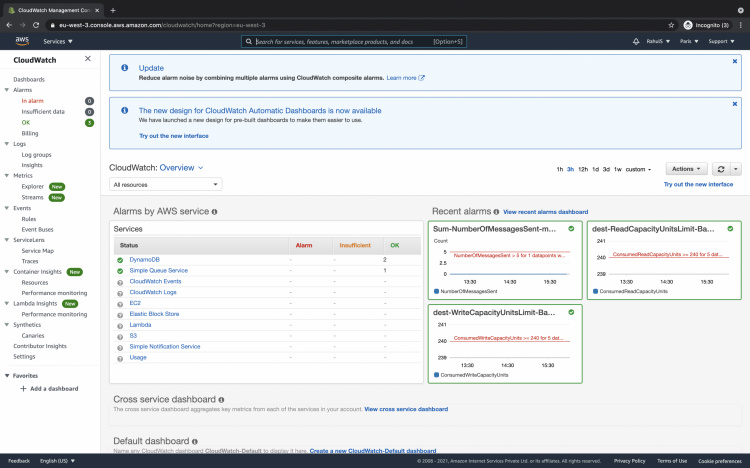Click the AWS logo home icon
Image resolution: width=750 pixels, height=468 pixels.
(x=21, y=41)
